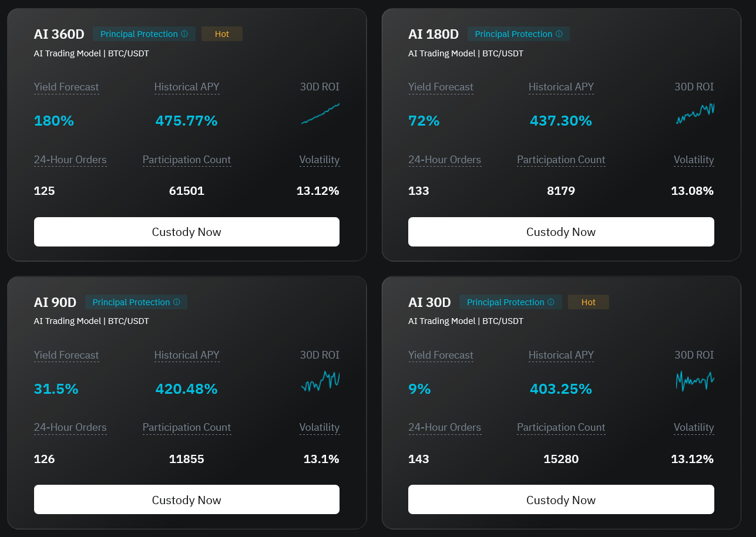Click Yield Forecast label in AI 360D card
Image resolution: width=756 pixels, height=537 pixels.
tap(66, 87)
